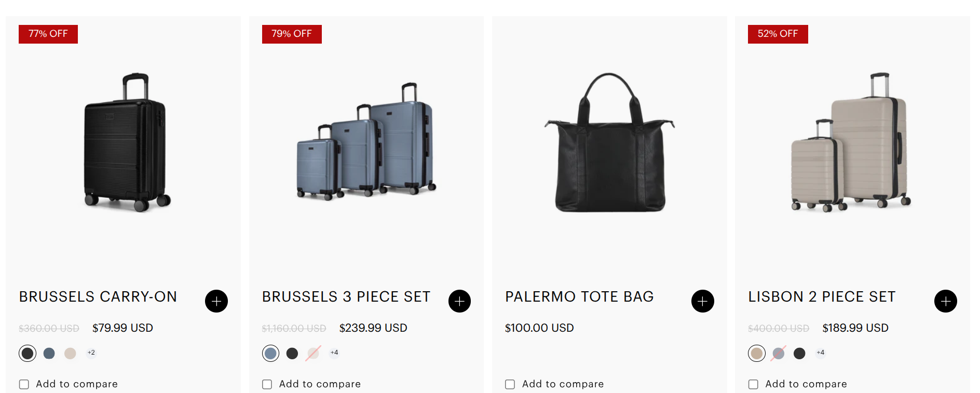Check Add to compare for Brussels Carry-On
This screenshot has width=980, height=393.
click(x=24, y=384)
